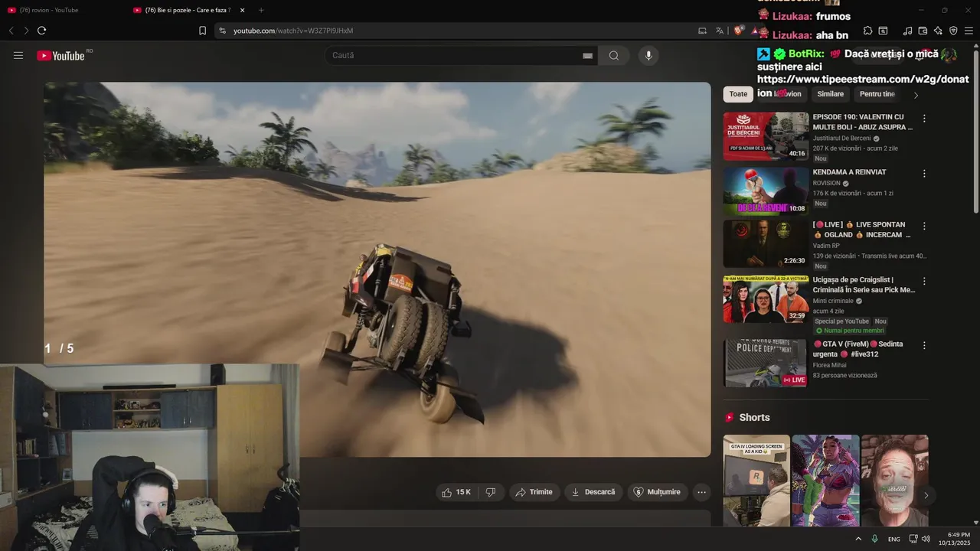This screenshot has height=551, width=980.
Task: Open the GTA IV loading screen Short
Action: pos(756,481)
